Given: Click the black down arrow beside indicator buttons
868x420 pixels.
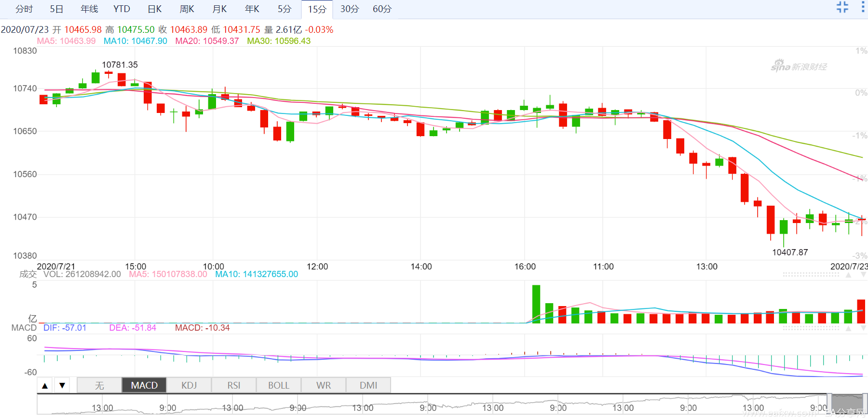Looking at the screenshot, I should pos(62,385).
